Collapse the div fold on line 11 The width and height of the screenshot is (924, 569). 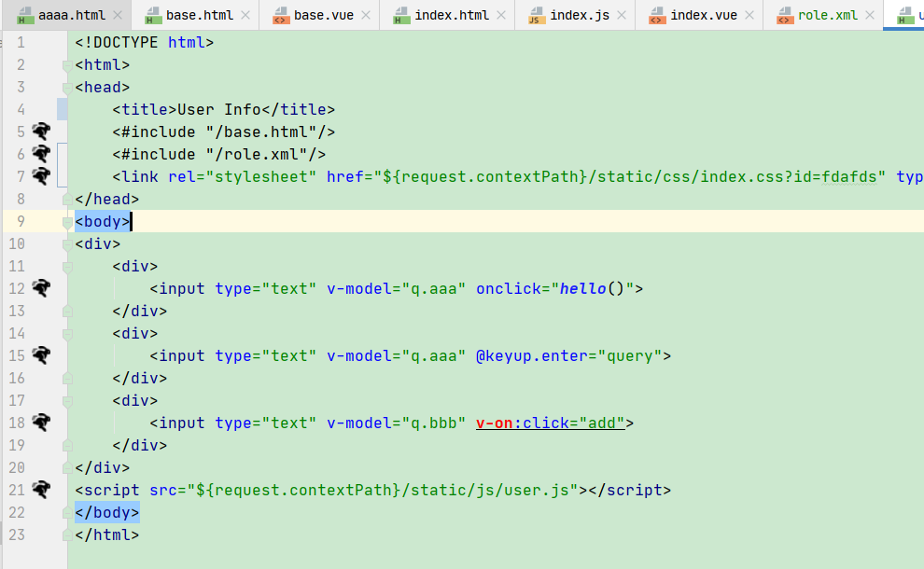click(67, 267)
